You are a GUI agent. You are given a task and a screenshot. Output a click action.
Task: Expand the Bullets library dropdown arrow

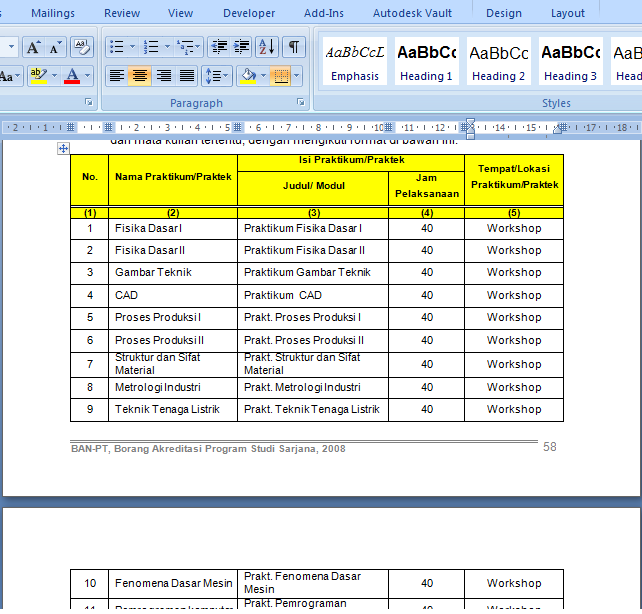click(x=132, y=47)
